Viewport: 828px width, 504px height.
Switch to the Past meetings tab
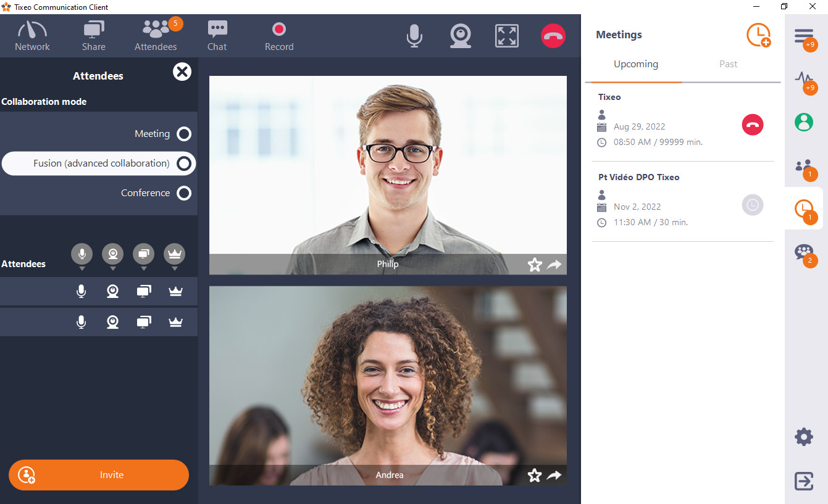click(729, 64)
